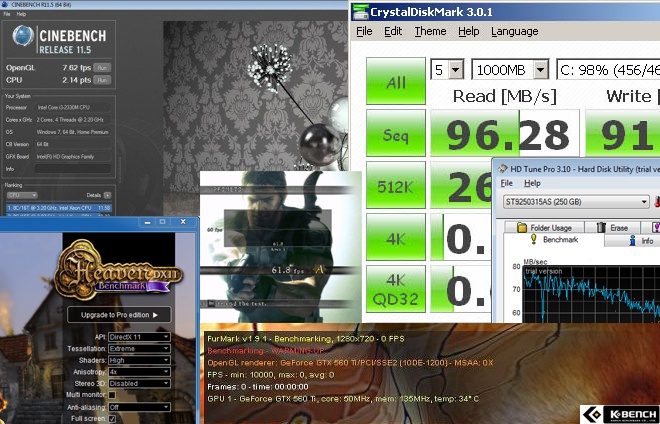Screen dimensions: 660x424
Task: Open the Cinebench Ranking CPU dropdown
Action: (x=22, y=195)
